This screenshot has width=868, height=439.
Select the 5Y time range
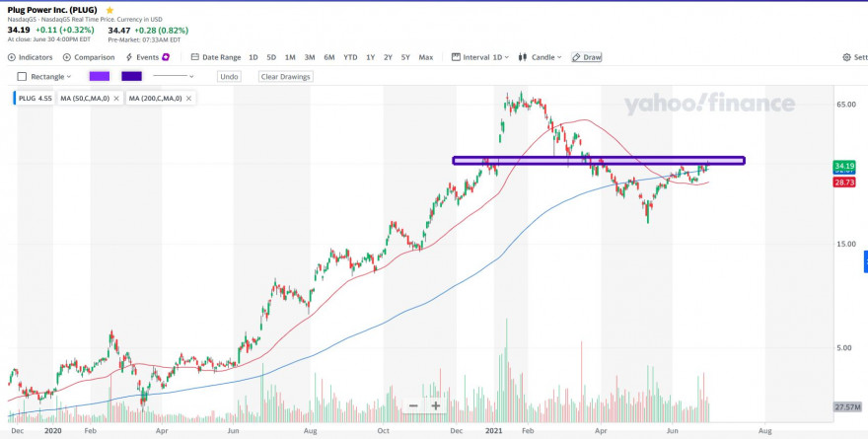pos(405,57)
